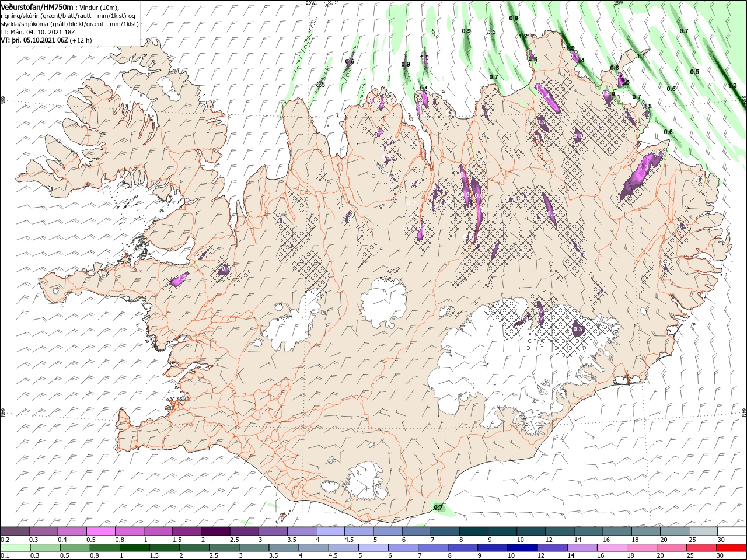The width and height of the screenshot is (747, 560).
Task: Click the 0.5 value in the northeast sea
Action: 694,72
